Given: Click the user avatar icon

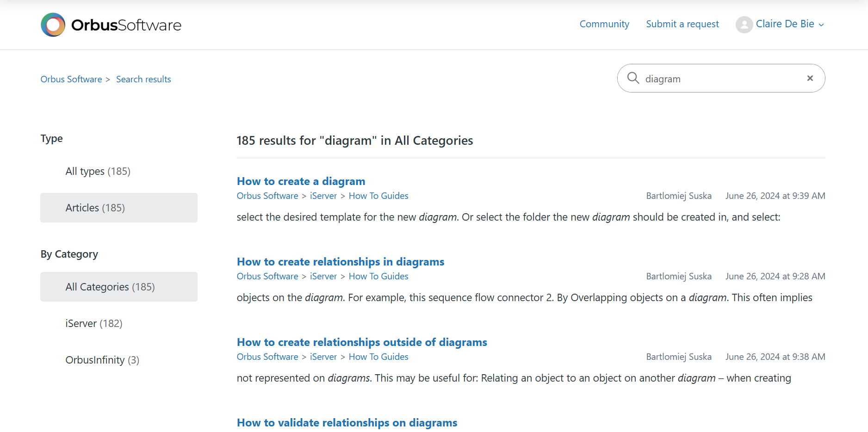Looking at the screenshot, I should (x=744, y=25).
